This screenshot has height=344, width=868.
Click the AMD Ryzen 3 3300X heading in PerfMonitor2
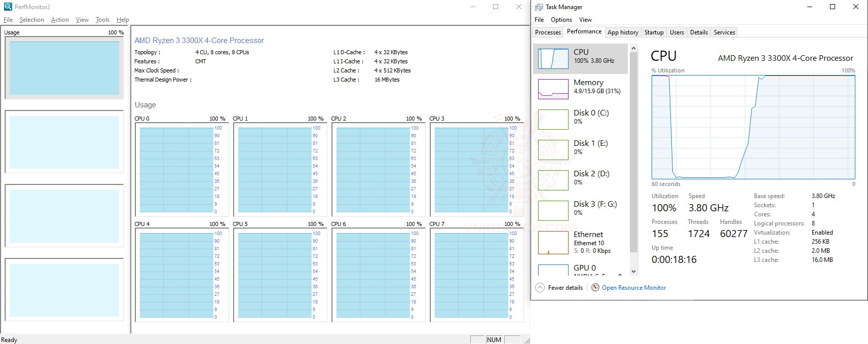click(x=199, y=41)
